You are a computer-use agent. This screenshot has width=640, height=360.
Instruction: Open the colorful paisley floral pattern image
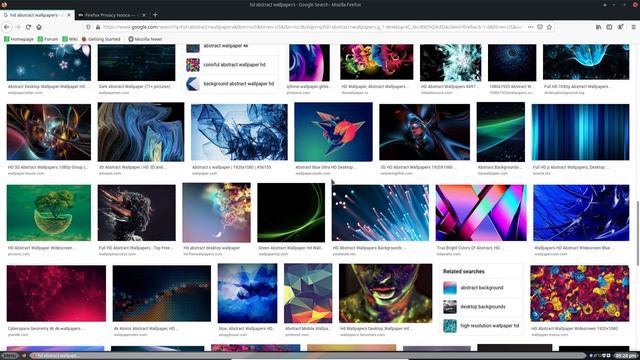(580, 293)
